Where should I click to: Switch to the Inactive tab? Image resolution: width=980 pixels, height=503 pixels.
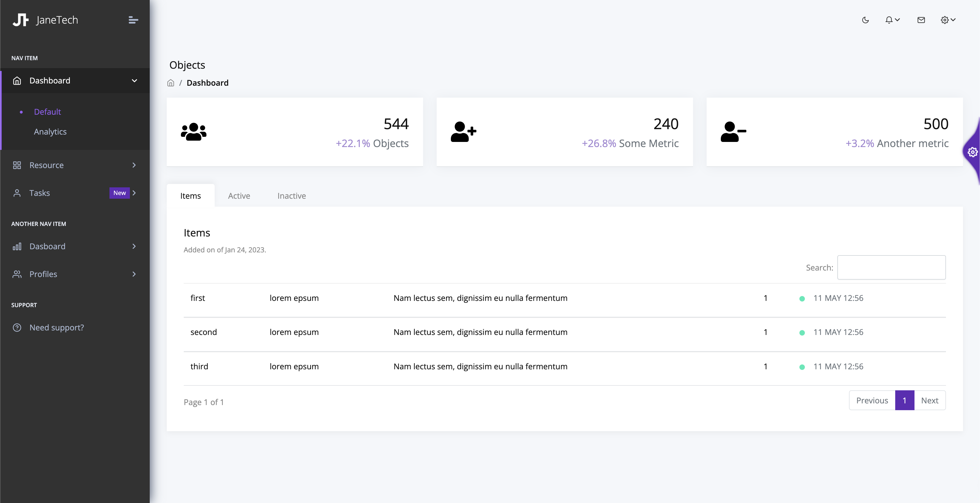coord(292,196)
